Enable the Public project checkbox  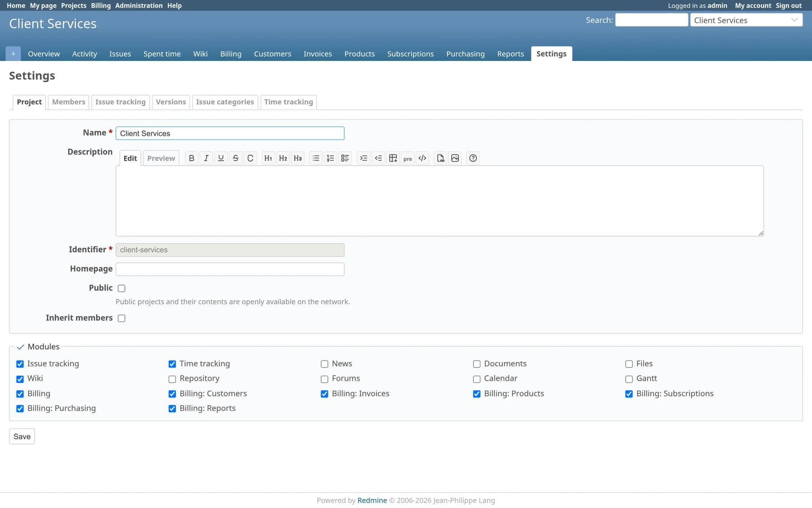(x=121, y=289)
